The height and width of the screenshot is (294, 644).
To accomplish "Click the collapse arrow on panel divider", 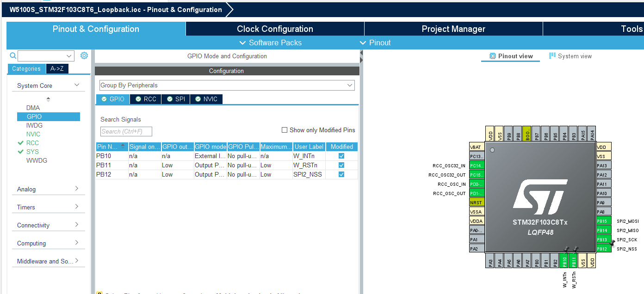I will pyautogui.click(x=361, y=56).
